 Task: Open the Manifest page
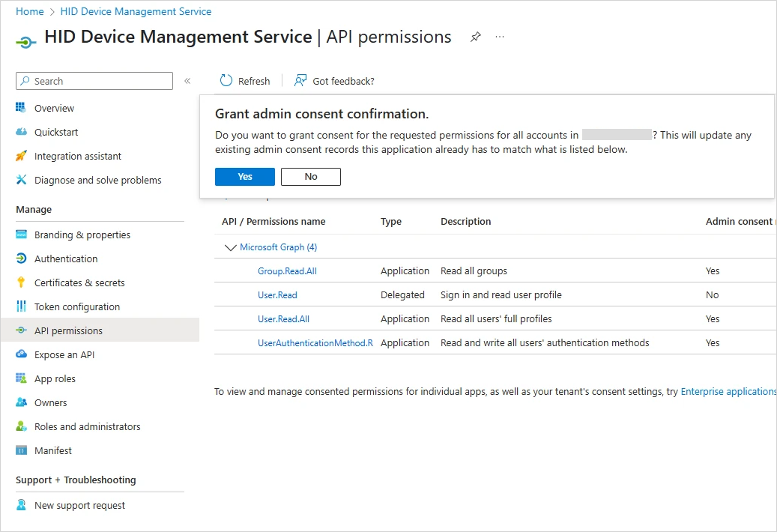[53, 450]
